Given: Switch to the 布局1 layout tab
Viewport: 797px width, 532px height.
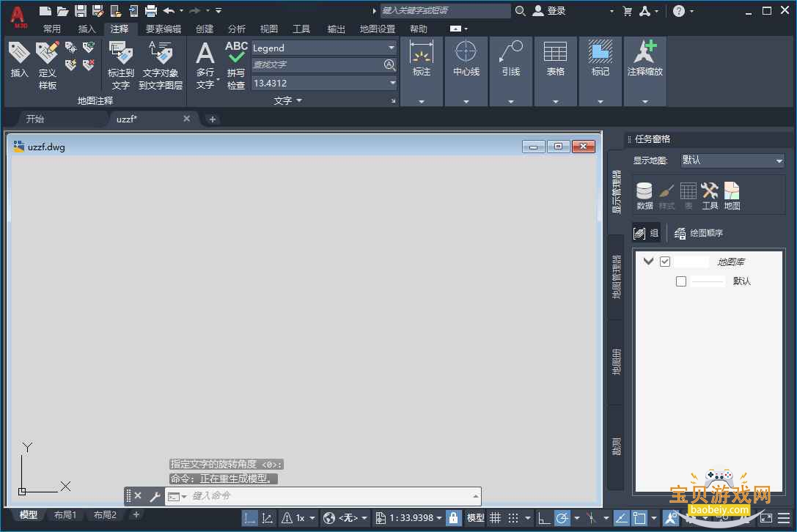Looking at the screenshot, I should pyautogui.click(x=65, y=514).
